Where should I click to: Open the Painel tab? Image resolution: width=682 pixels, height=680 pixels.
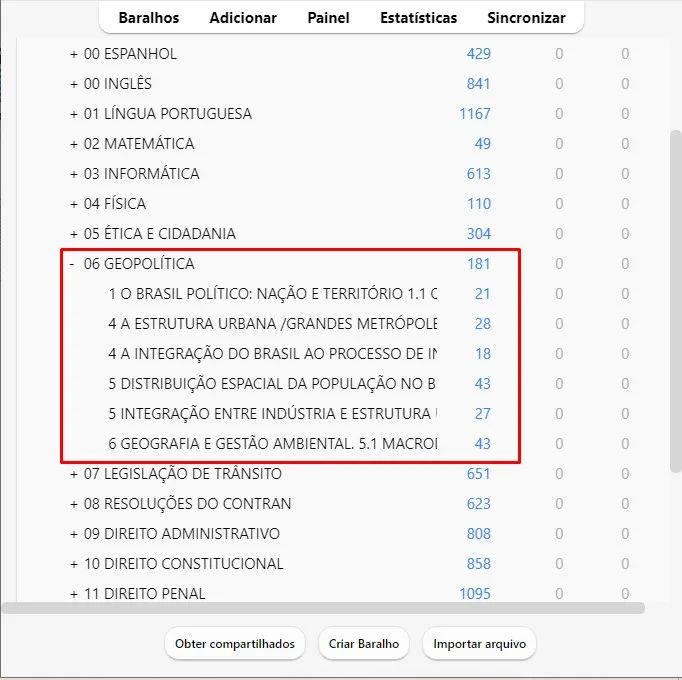[328, 18]
